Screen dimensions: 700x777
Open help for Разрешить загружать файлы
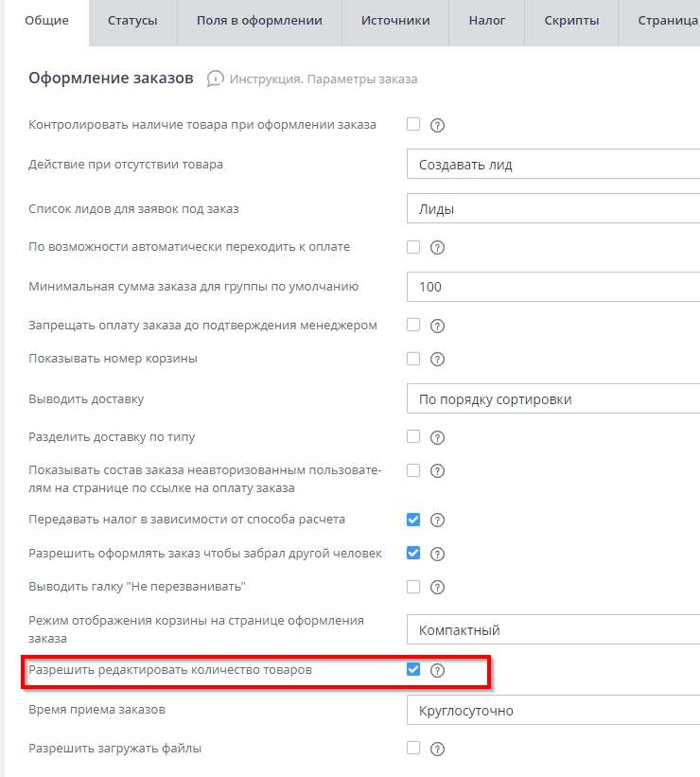tap(437, 748)
